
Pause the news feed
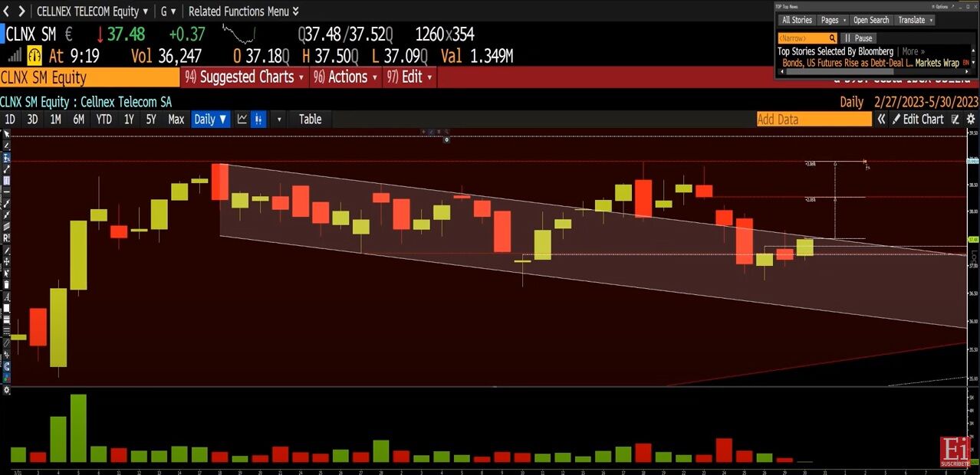pos(859,38)
